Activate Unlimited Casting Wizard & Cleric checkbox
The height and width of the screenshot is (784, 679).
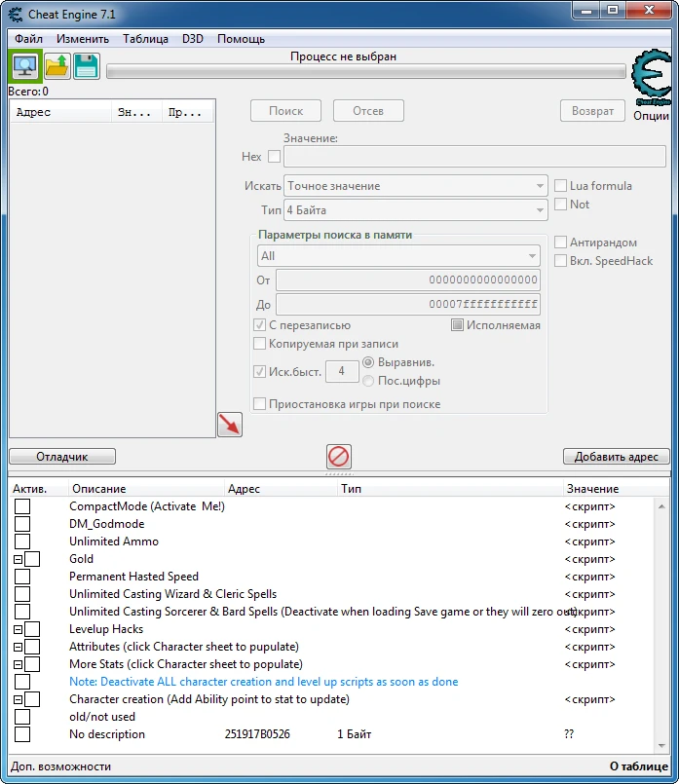tap(22, 594)
